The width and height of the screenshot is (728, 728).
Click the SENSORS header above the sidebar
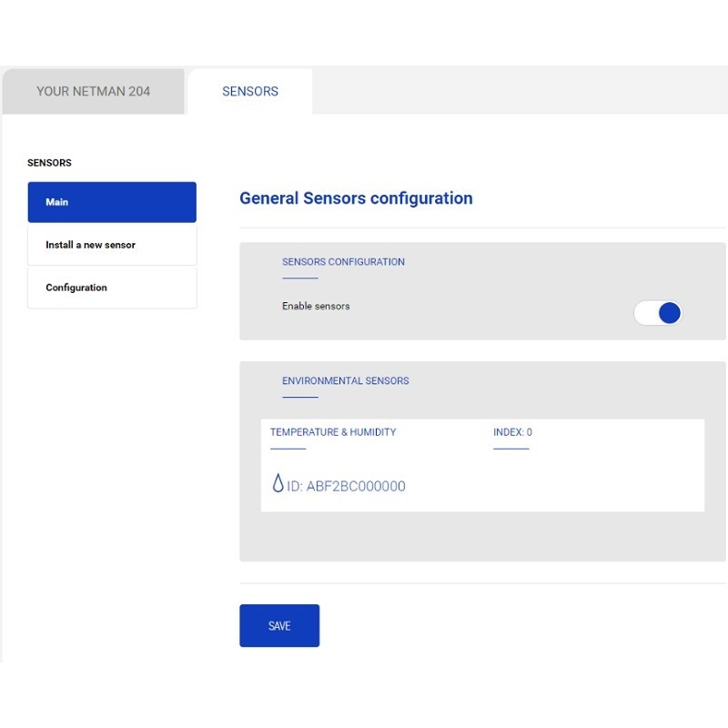(49, 163)
